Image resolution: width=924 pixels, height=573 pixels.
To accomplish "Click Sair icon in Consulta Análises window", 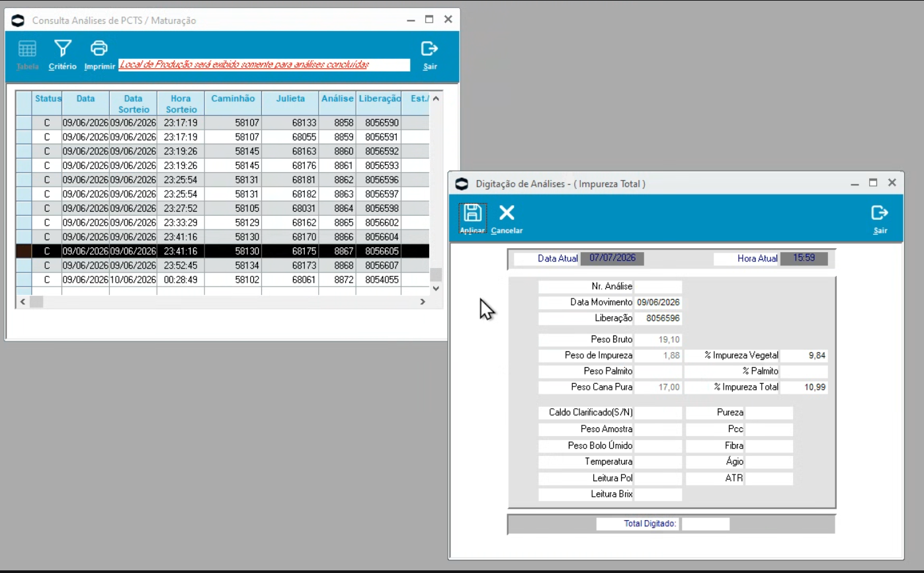I will [x=430, y=48].
